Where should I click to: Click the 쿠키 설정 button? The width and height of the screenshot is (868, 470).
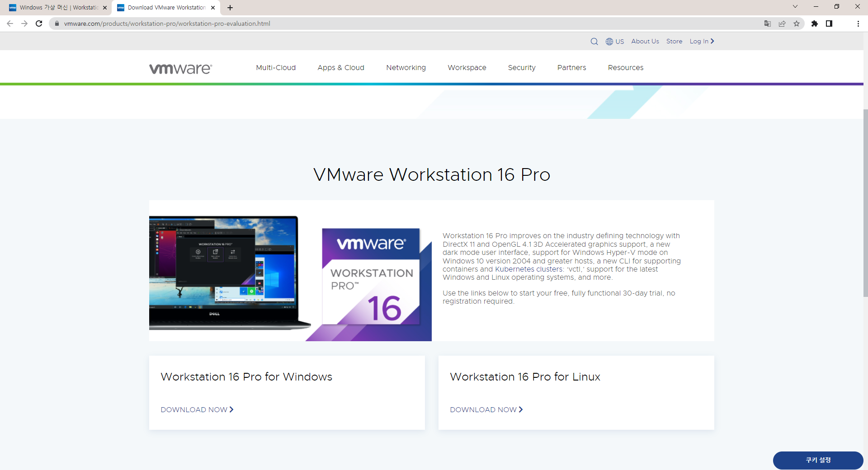(x=818, y=460)
